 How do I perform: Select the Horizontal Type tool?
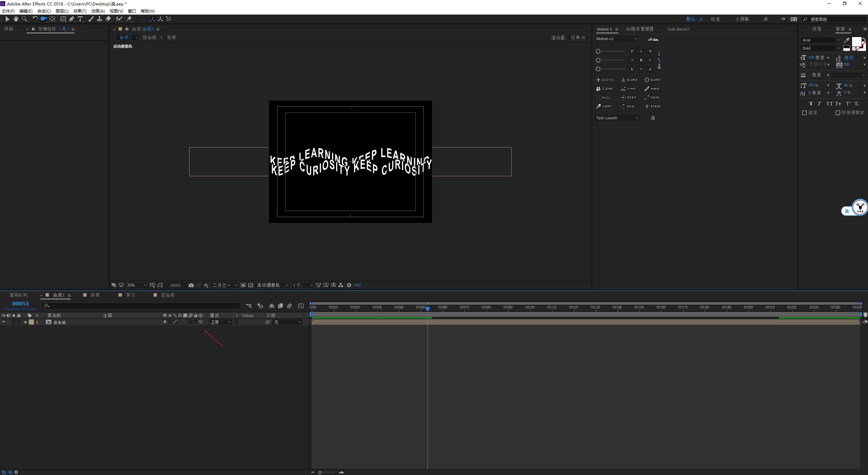tap(80, 19)
